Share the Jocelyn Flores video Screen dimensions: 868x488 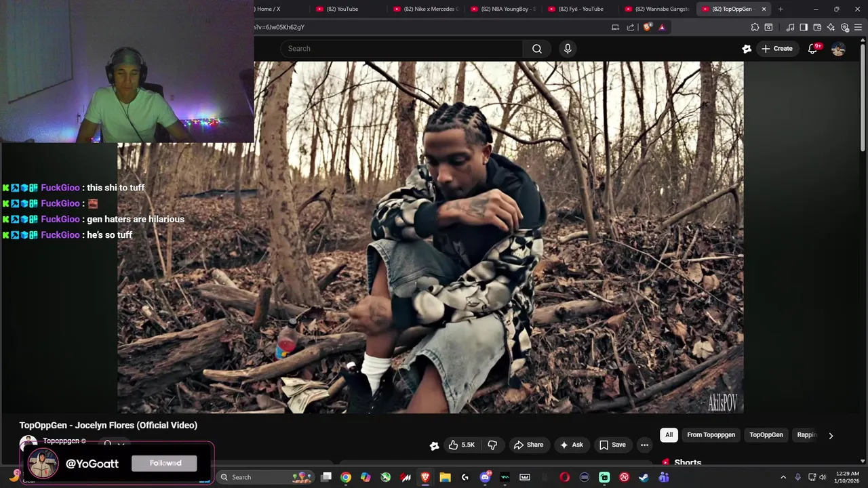pos(528,445)
